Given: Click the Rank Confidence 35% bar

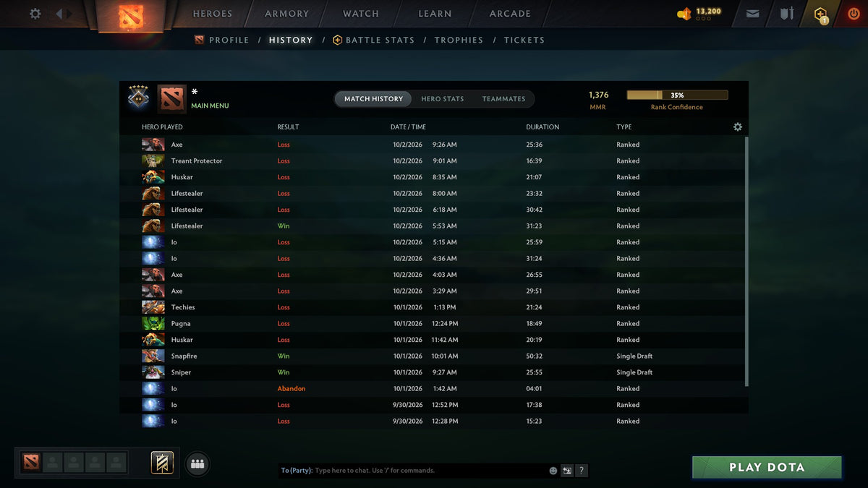Looking at the screenshot, I should (677, 95).
